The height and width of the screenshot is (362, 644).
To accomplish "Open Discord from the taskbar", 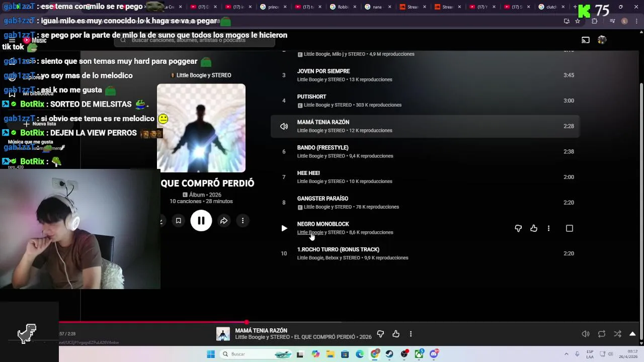I will 434,354.
